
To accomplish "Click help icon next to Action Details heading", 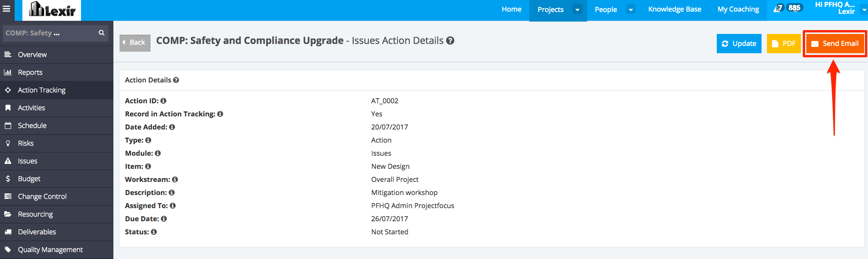I will [176, 80].
